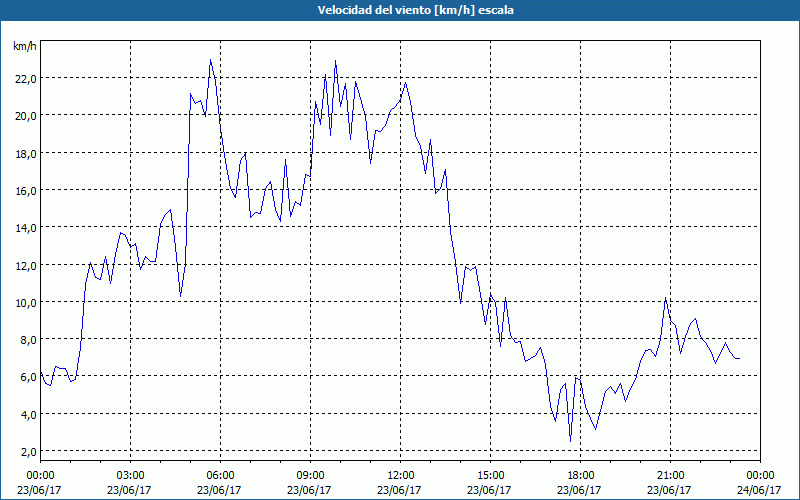Click the '18:00' time axis label
The width and height of the screenshot is (800, 500).
coord(580,476)
